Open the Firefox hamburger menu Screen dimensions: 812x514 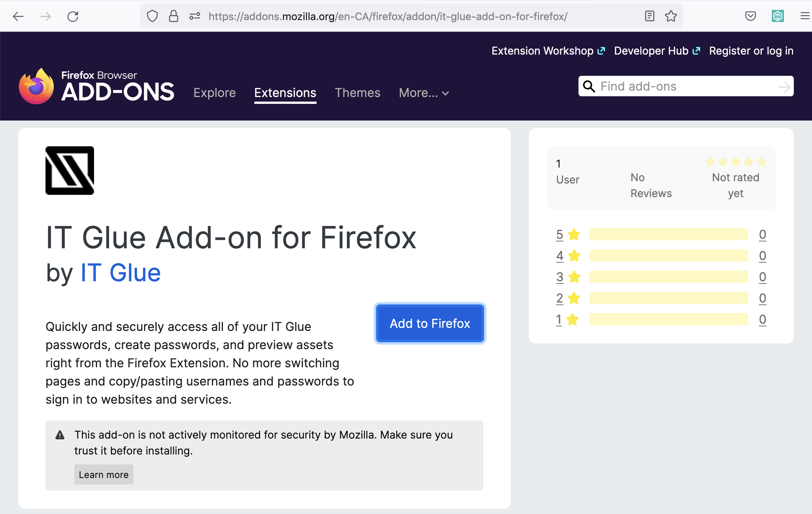coord(804,16)
